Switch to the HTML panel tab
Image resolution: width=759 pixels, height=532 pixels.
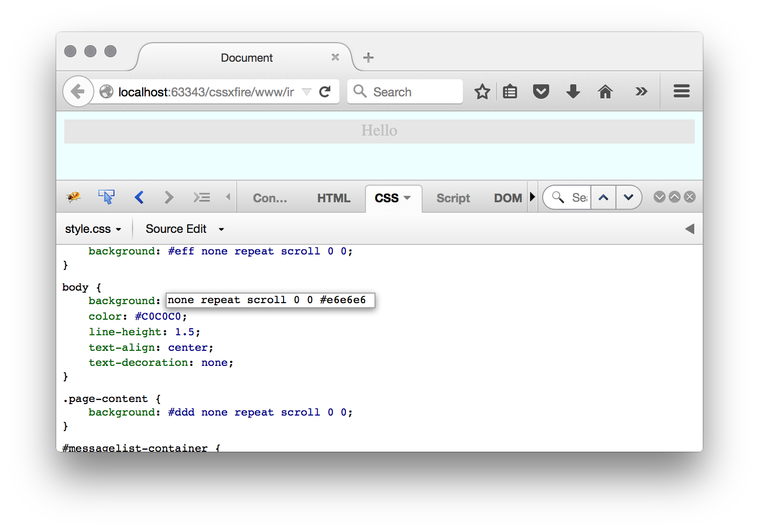click(x=333, y=198)
